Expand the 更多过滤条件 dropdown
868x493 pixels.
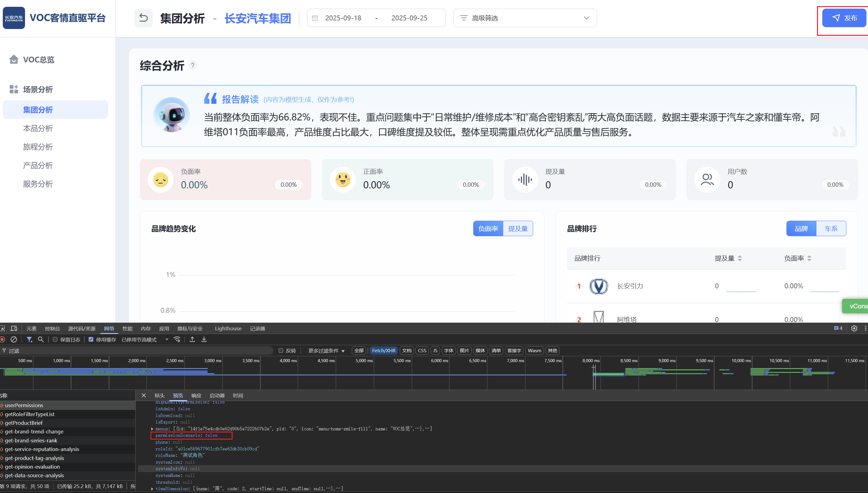point(326,350)
